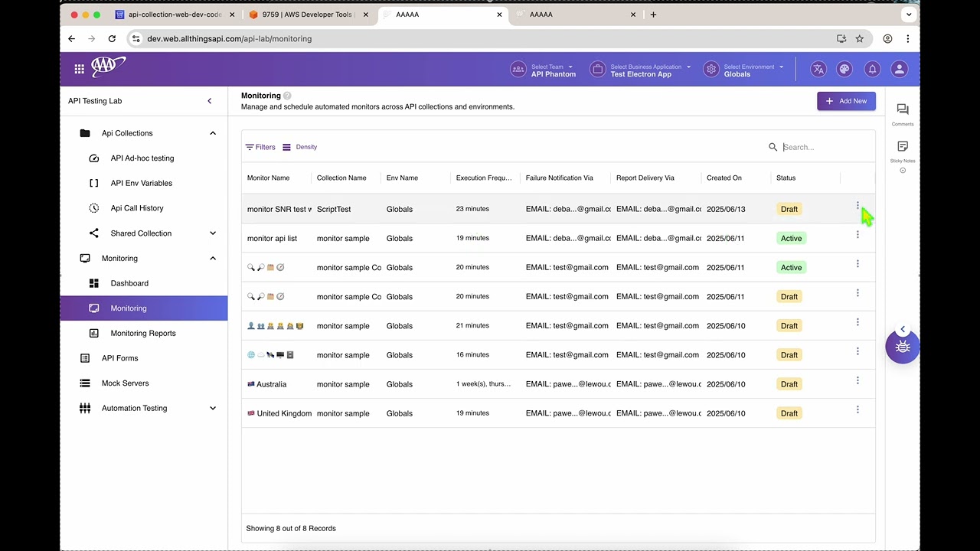Screen dimensions: 980x551
Task: Reload the page in browser
Action: [x=112, y=38]
